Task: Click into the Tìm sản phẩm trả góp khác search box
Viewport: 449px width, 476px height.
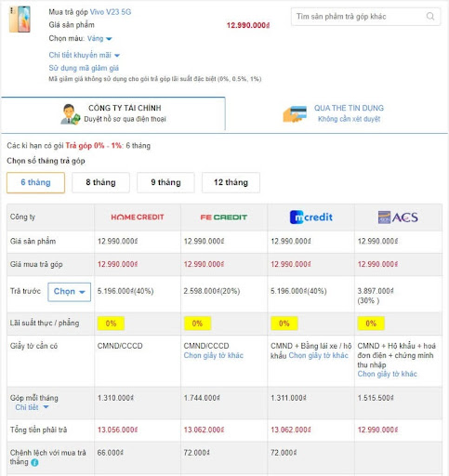Action: pos(365,17)
